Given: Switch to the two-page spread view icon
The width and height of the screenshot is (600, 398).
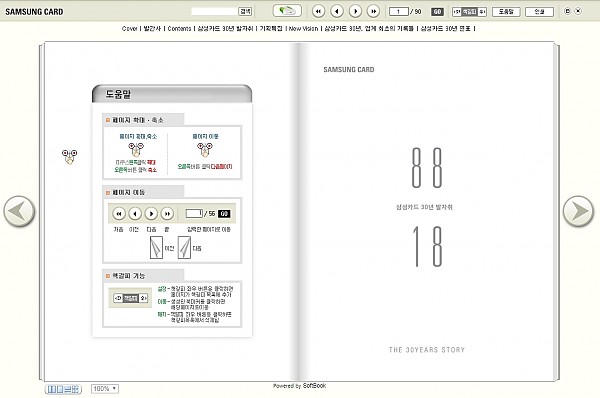Looking at the screenshot, I should (51, 389).
